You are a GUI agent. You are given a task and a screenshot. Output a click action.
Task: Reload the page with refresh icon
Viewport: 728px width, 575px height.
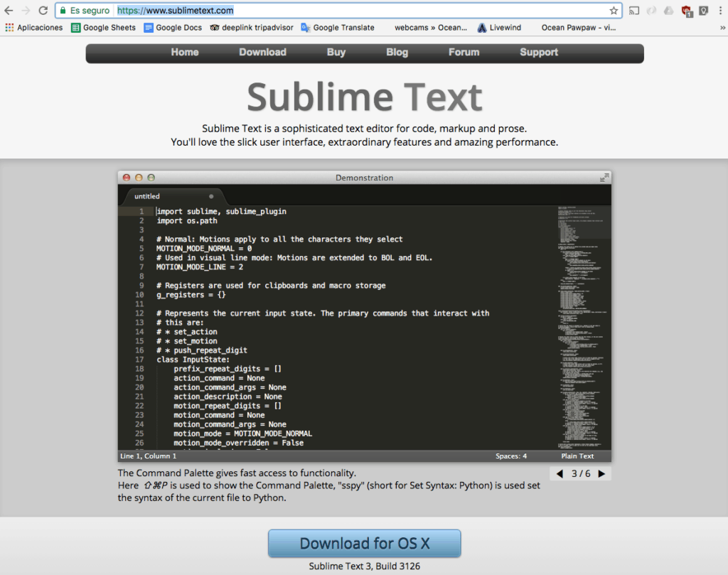point(43,10)
